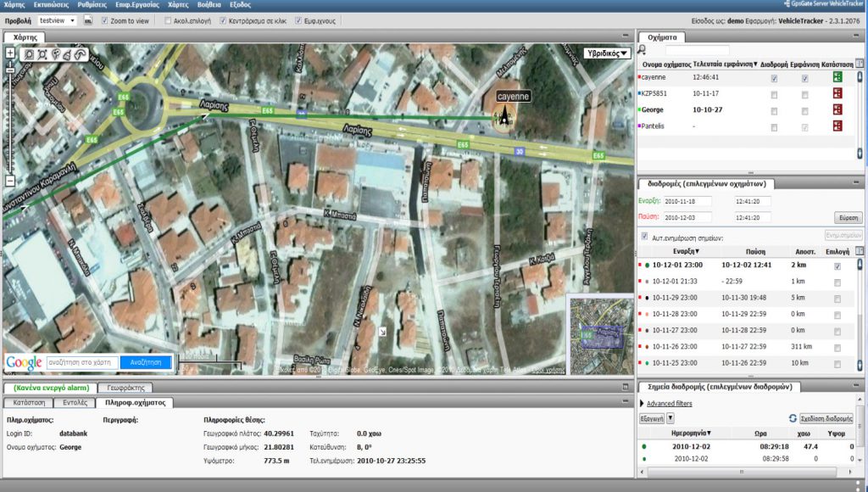Switch to the Εντολές tab
The height and width of the screenshot is (492, 868).
(x=75, y=403)
